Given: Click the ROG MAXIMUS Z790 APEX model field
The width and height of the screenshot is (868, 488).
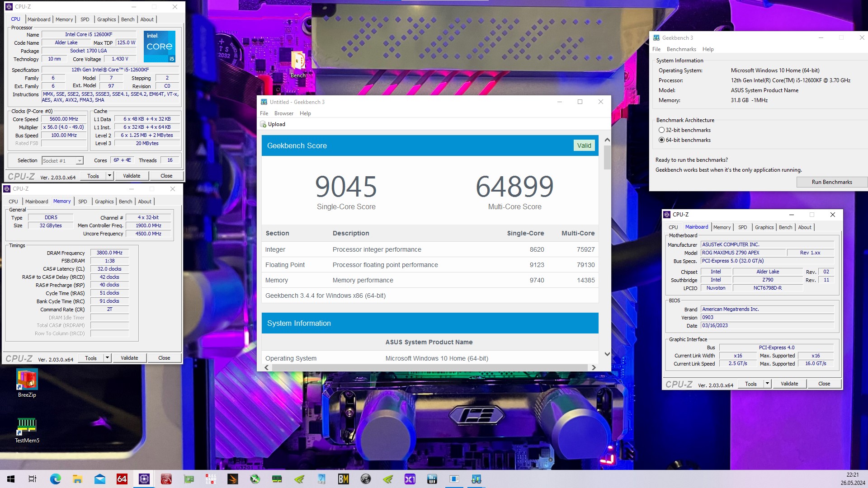Looking at the screenshot, I should (x=743, y=253).
